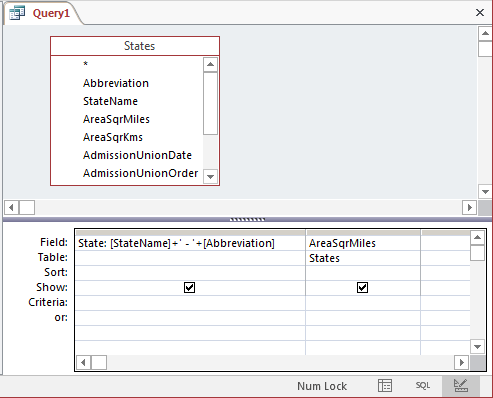This screenshot has height=398, width=493.
Task: Select Design View icon in status bar
Action: point(461,386)
